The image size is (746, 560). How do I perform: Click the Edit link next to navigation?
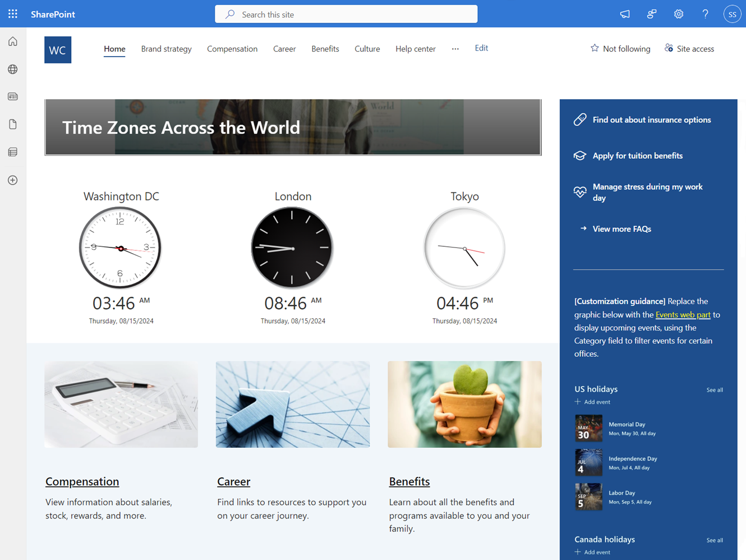pyautogui.click(x=481, y=48)
